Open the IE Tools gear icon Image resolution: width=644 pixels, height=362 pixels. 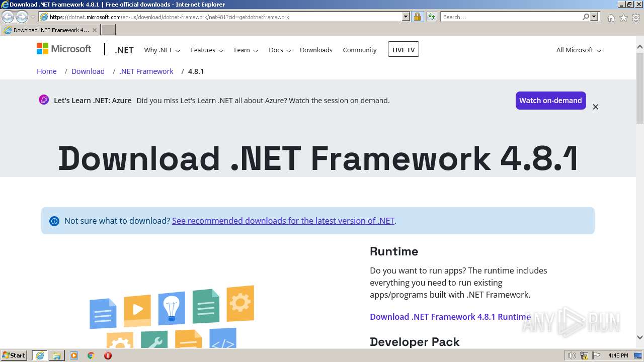pos(636,18)
